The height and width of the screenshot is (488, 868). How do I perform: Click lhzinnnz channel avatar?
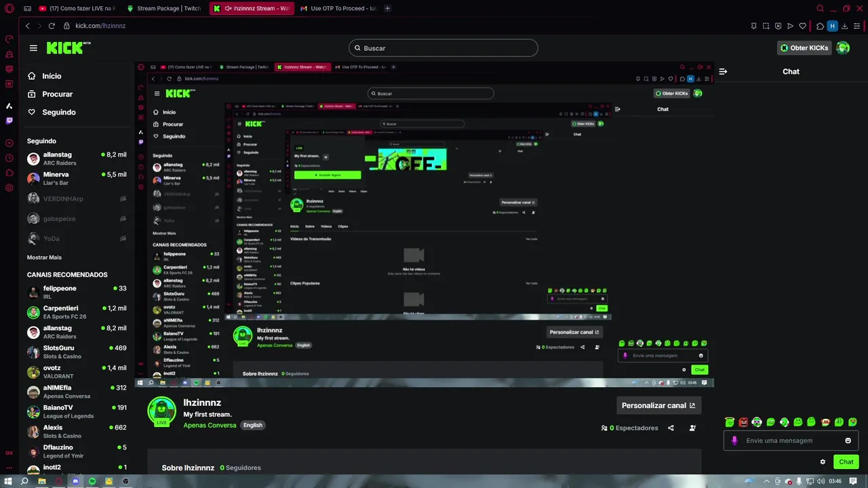[161, 411]
